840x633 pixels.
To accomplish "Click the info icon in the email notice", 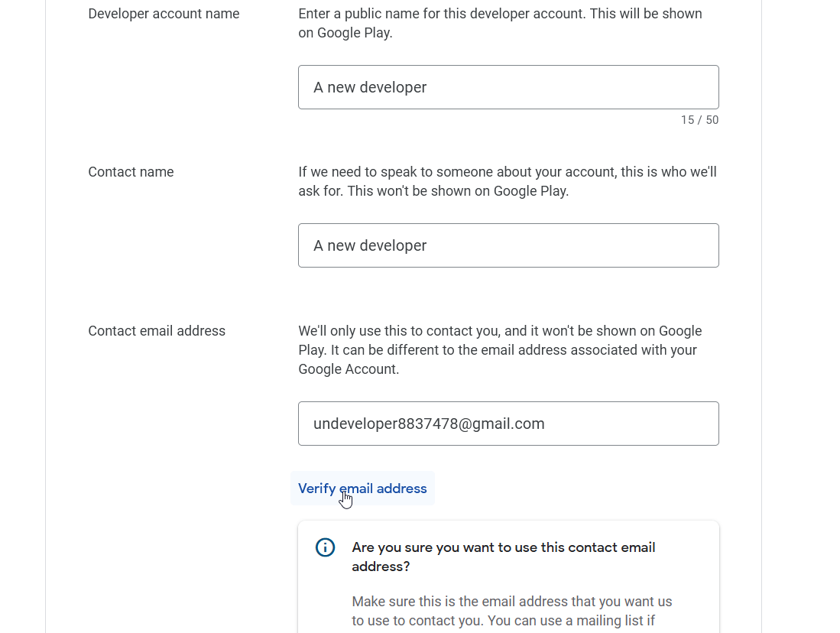I will coord(326,547).
